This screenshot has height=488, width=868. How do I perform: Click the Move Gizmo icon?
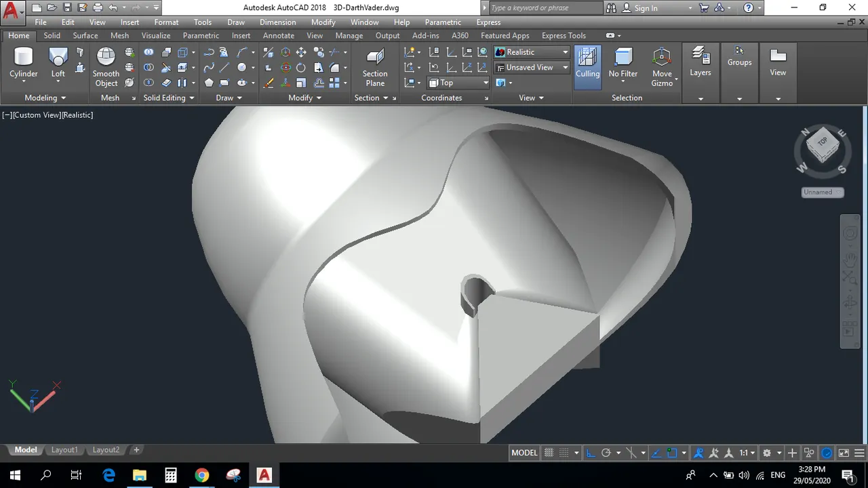[662, 67]
